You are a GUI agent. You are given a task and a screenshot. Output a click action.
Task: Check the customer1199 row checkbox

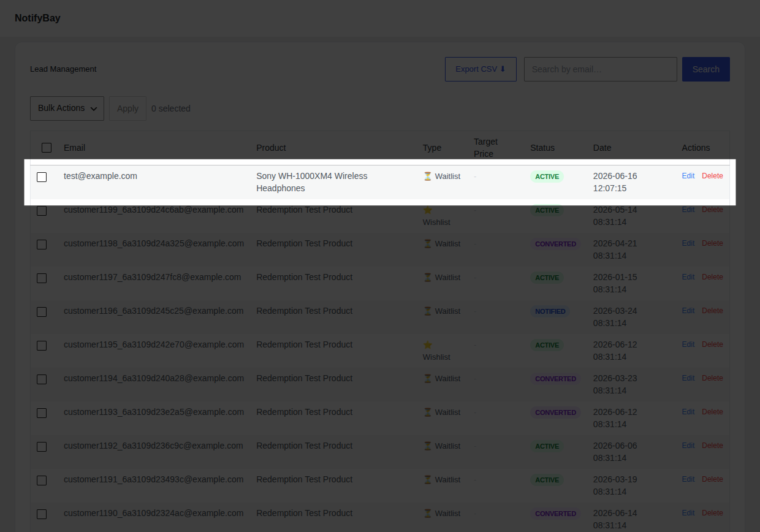42,211
